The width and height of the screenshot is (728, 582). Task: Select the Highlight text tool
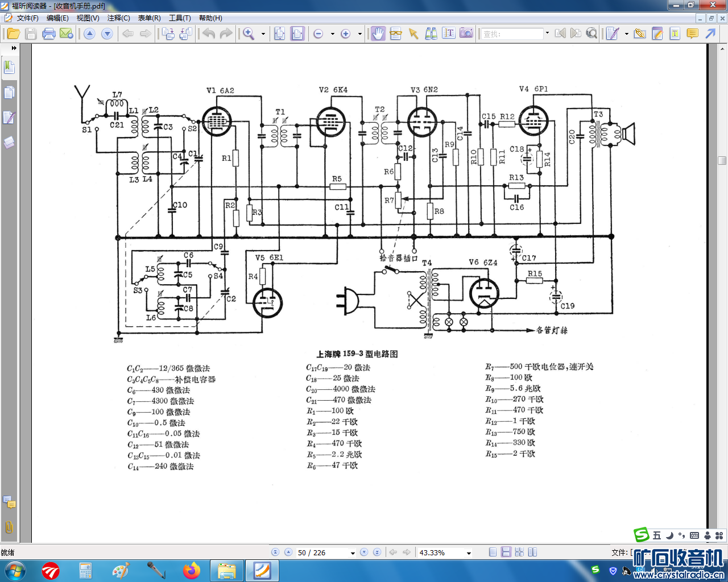pos(675,34)
